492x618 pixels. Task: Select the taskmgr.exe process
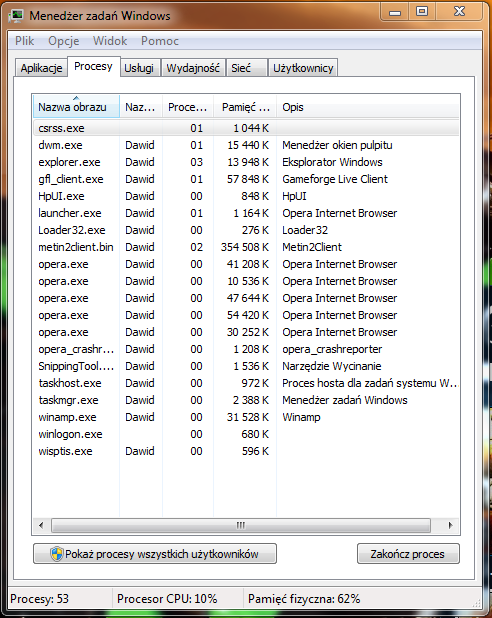point(246,400)
